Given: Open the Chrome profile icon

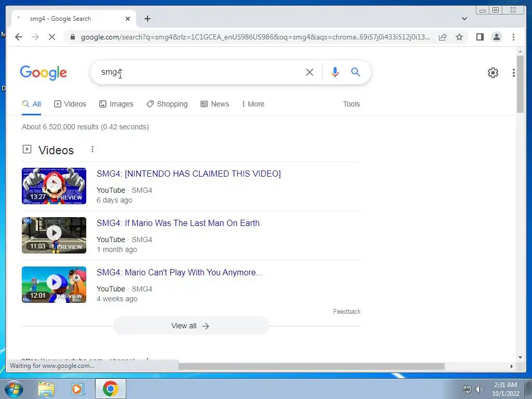Looking at the screenshot, I should click(496, 37).
